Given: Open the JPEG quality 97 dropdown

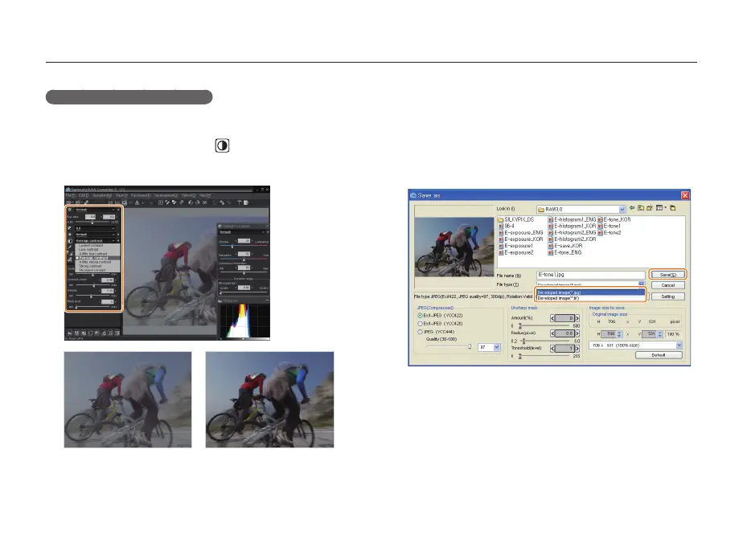Looking at the screenshot, I should coord(497,347).
